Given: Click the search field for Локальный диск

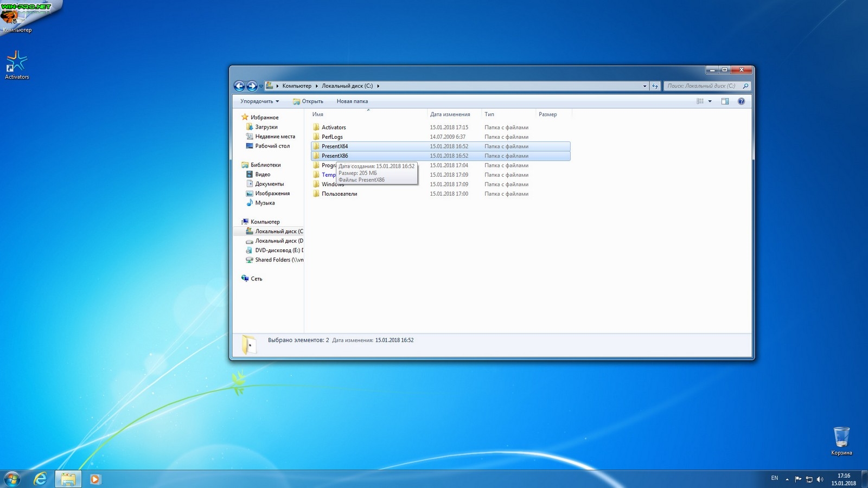Looking at the screenshot, I should point(701,86).
